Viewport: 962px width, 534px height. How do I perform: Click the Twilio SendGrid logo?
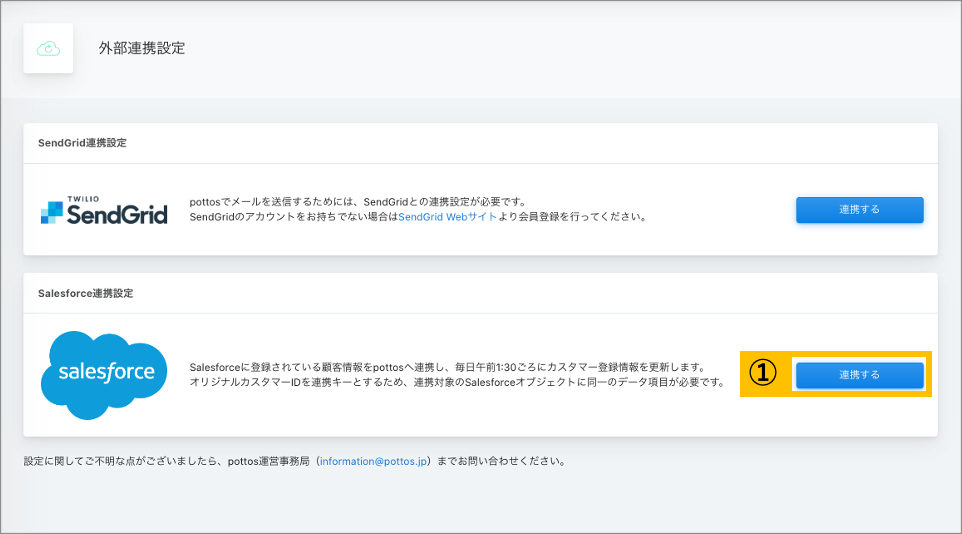click(104, 210)
